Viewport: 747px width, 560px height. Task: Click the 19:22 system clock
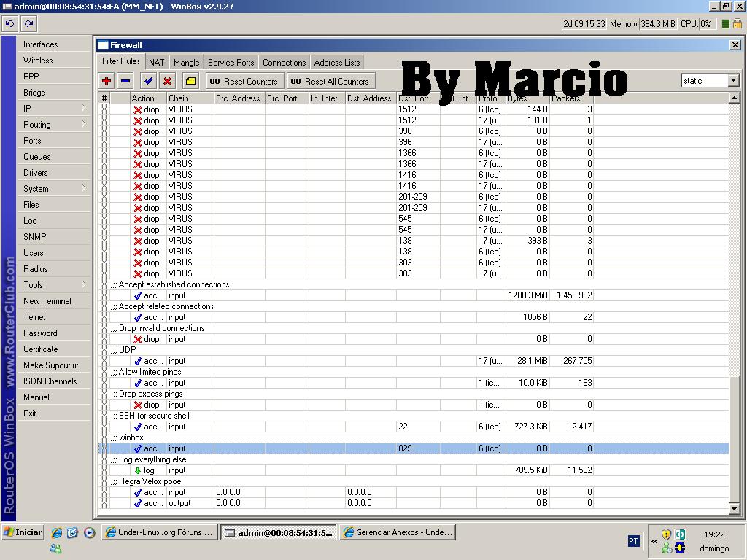pos(714,534)
